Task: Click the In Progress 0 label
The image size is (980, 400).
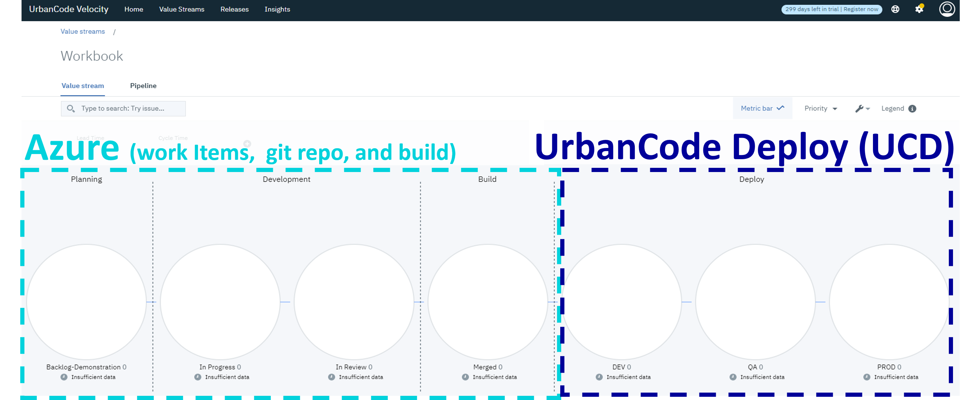Action: coord(220,367)
